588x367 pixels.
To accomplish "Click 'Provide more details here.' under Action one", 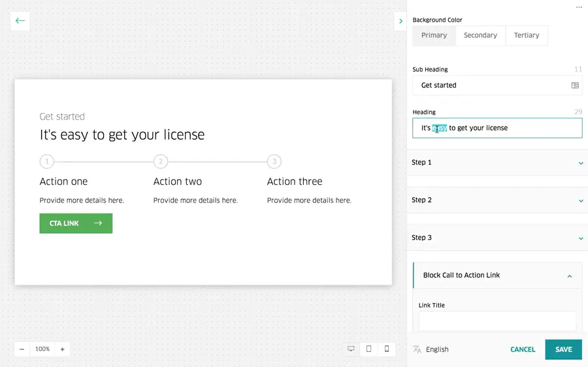I will pos(82,200).
